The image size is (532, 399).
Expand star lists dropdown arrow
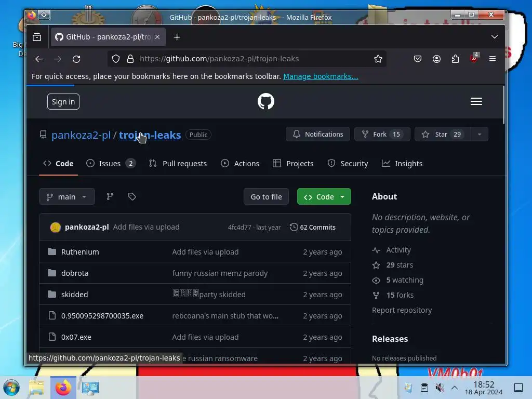480,135
